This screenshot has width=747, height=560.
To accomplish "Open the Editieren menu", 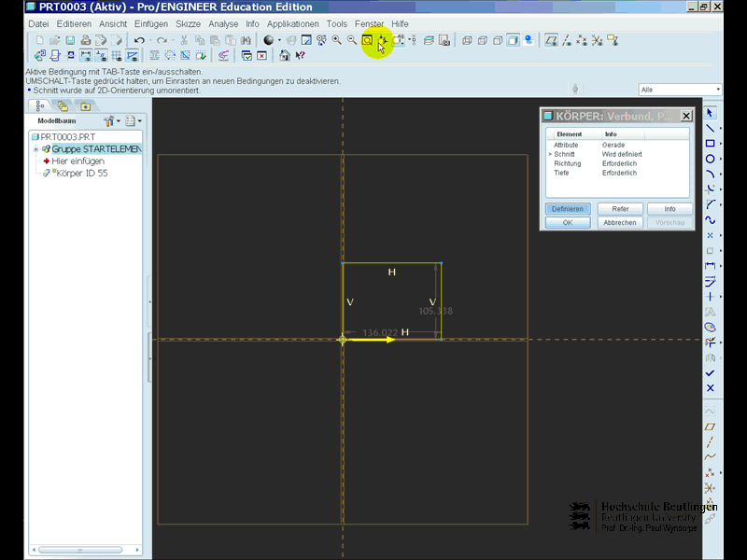I will pos(74,24).
